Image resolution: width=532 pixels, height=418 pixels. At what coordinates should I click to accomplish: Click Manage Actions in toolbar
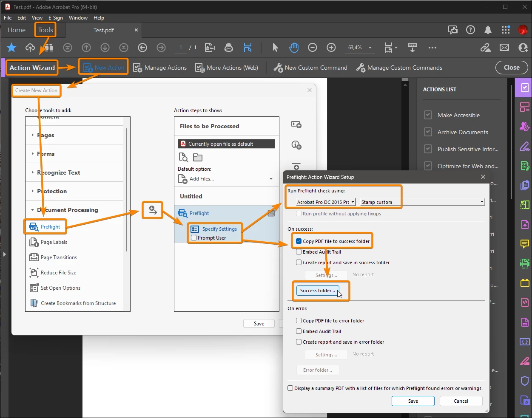(x=160, y=68)
